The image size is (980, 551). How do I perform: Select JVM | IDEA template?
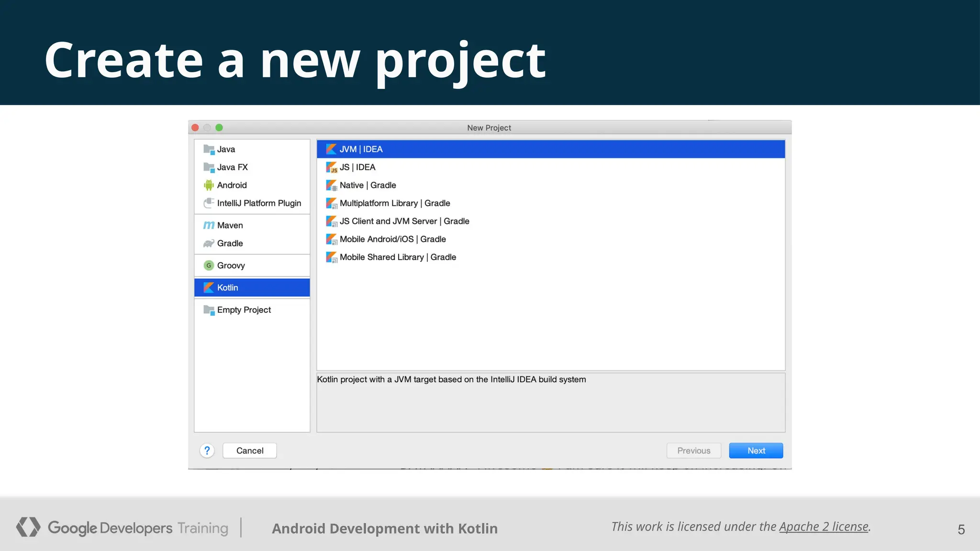pyautogui.click(x=551, y=149)
